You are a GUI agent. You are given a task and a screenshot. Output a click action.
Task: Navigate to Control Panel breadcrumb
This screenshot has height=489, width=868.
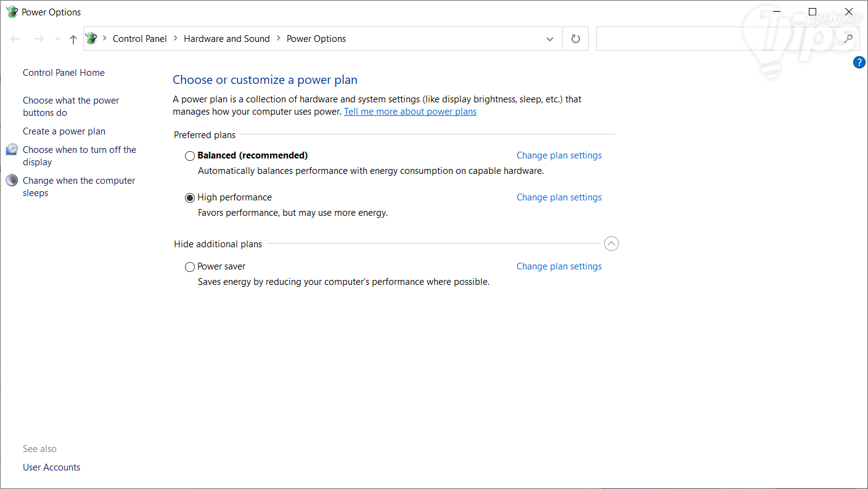(140, 39)
